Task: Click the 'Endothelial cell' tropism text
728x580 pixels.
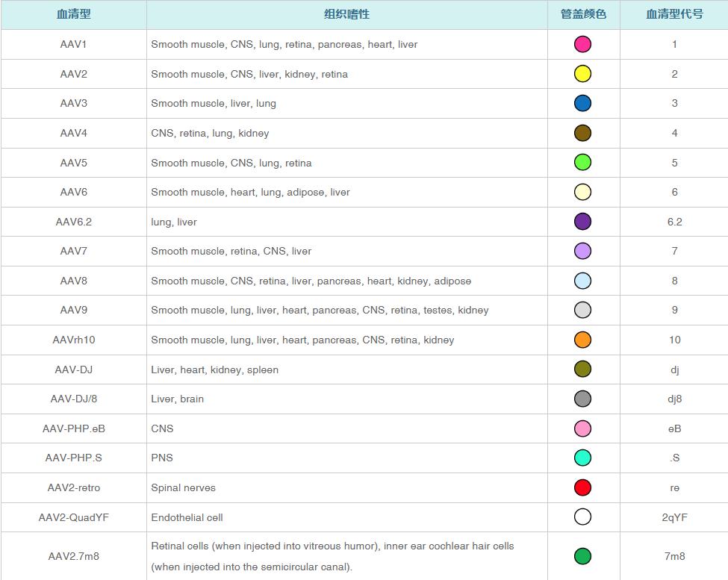Action: pyautogui.click(x=187, y=517)
